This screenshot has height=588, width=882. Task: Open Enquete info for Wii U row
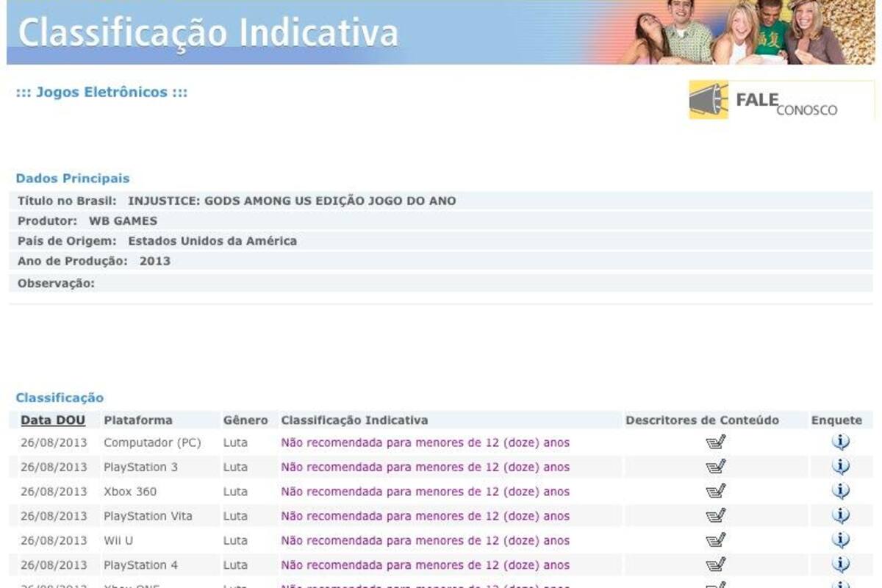click(x=841, y=540)
